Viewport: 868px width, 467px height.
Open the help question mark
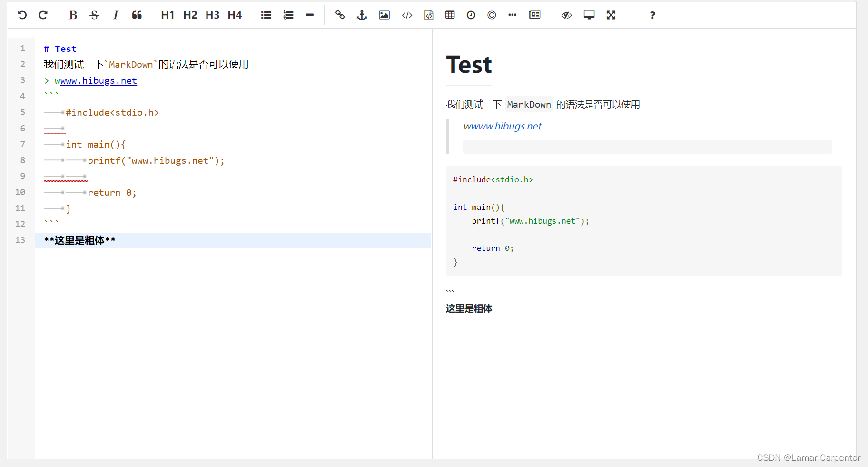(652, 15)
